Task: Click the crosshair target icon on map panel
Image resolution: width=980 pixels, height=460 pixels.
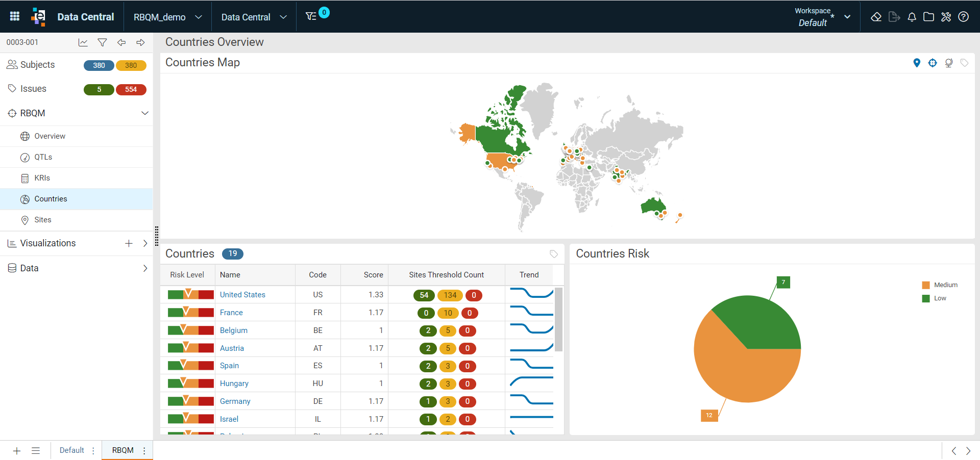Action: click(933, 63)
